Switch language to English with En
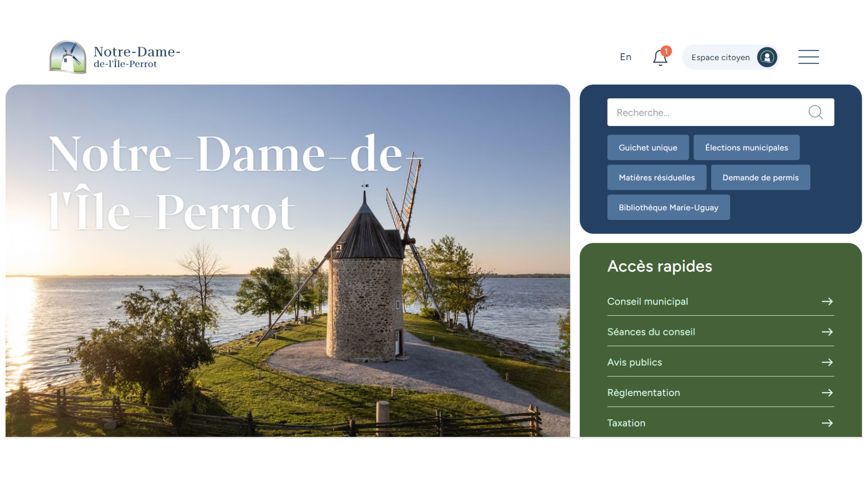The width and height of the screenshot is (868, 488). coord(625,57)
